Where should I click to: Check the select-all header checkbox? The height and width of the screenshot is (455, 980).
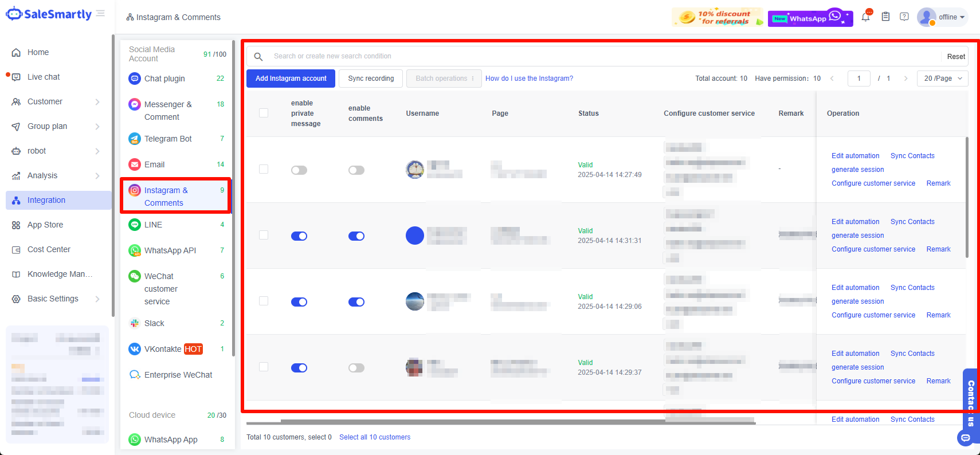tap(264, 113)
